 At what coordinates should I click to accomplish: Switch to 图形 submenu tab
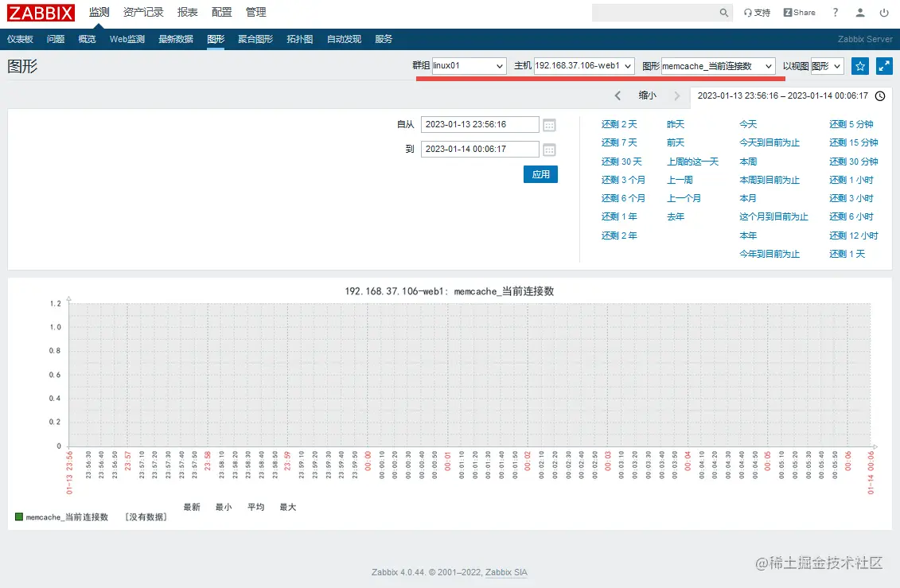point(216,39)
